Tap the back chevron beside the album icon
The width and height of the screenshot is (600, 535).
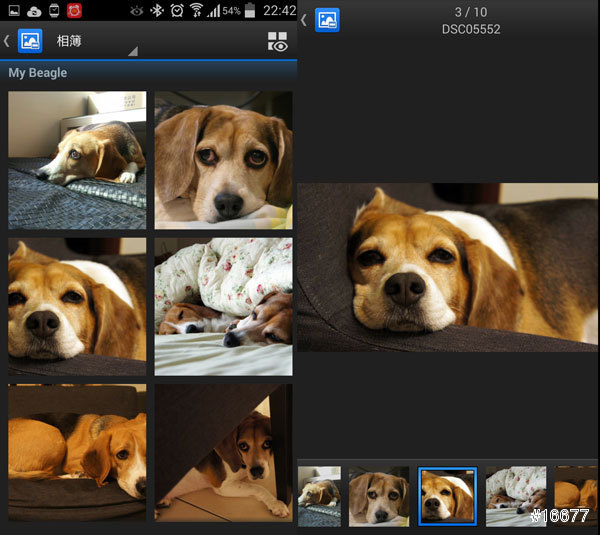point(7,41)
